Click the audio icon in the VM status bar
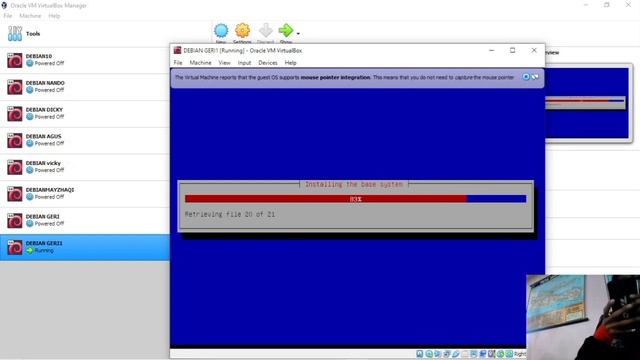Viewport: 640px width, 360px height. pyautogui.click(x=437, y=354)
